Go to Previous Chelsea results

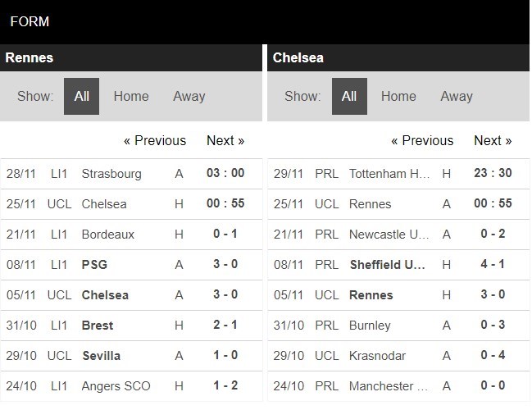(x=422, y=140)
